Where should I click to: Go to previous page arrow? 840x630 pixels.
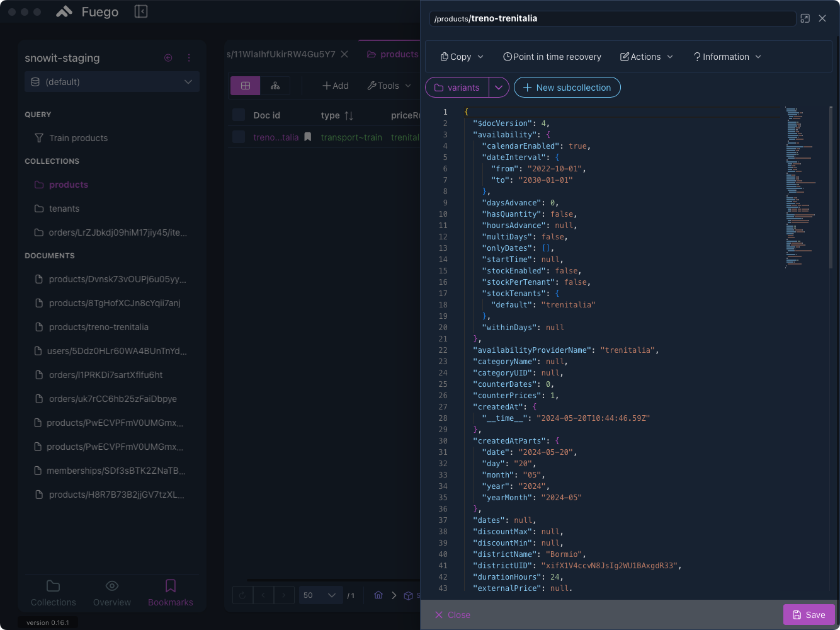(263, 595)
